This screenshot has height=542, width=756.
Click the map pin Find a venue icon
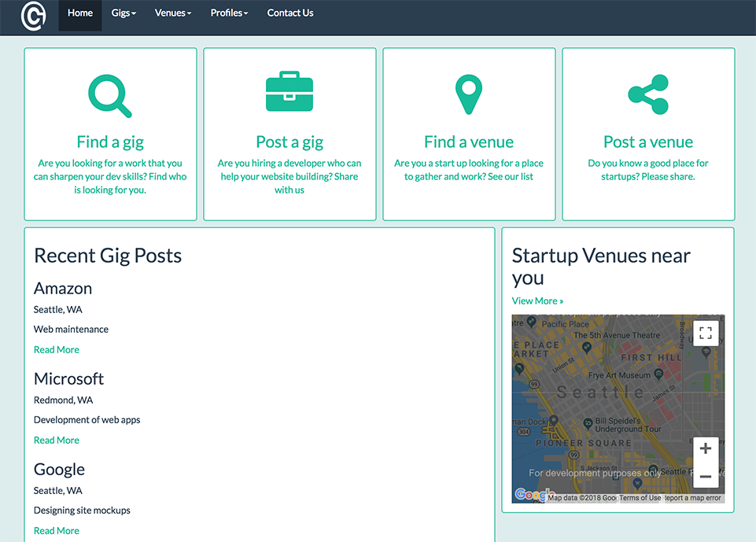(469, 95)
